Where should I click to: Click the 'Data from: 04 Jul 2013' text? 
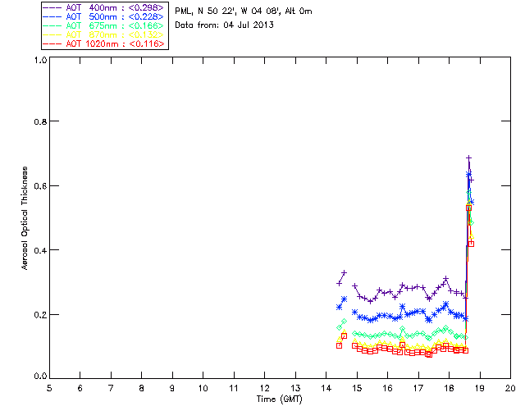click(224, 25)
